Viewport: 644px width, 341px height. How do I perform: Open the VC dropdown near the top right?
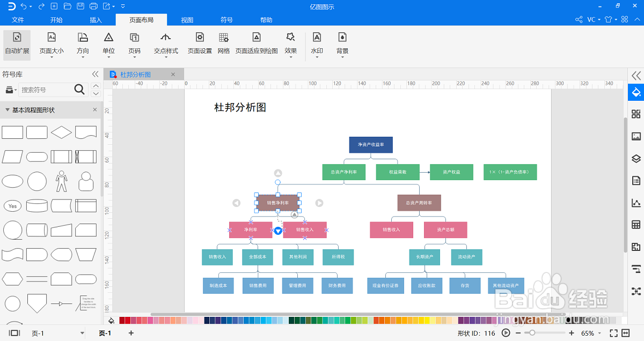pos(594,19)
